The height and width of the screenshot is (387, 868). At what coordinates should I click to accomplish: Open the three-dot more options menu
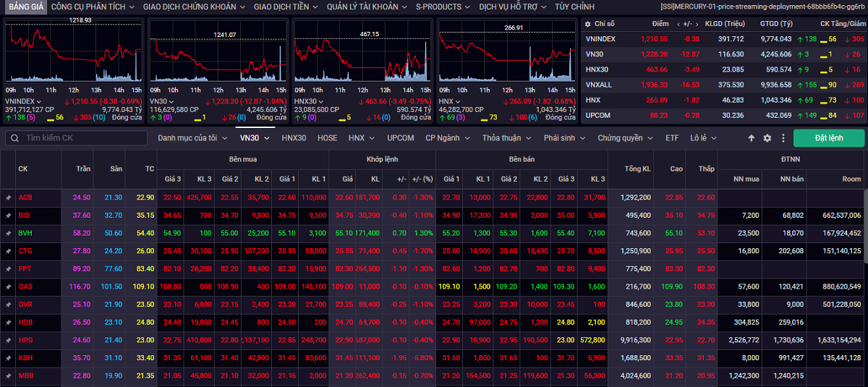point(782,138)
